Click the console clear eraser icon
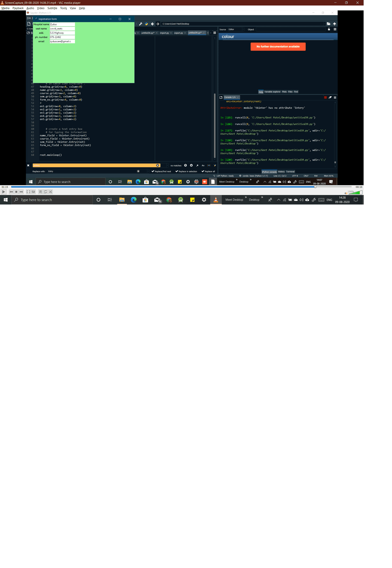The image size is (392, 568). point(330,97)
